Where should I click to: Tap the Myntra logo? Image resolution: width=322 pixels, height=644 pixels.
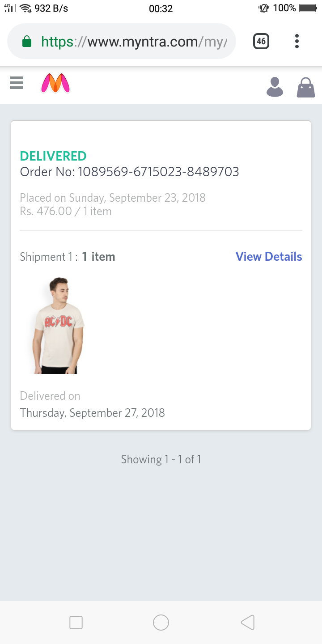[55, 84]
